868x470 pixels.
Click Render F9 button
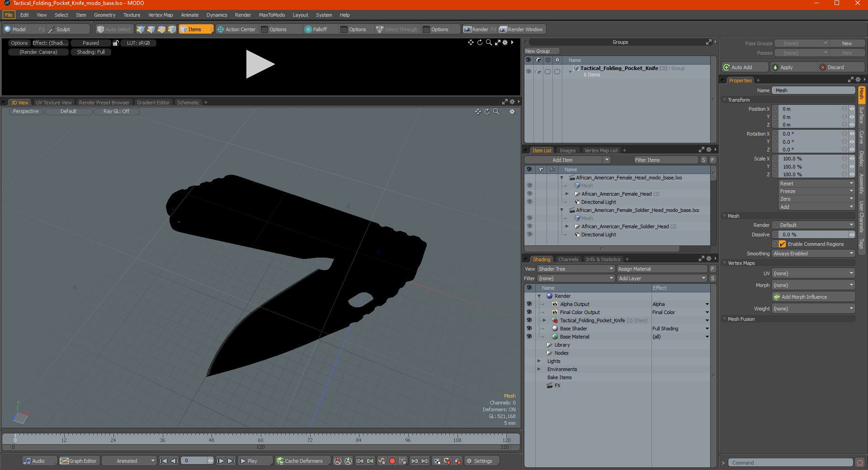click(480, 29)
